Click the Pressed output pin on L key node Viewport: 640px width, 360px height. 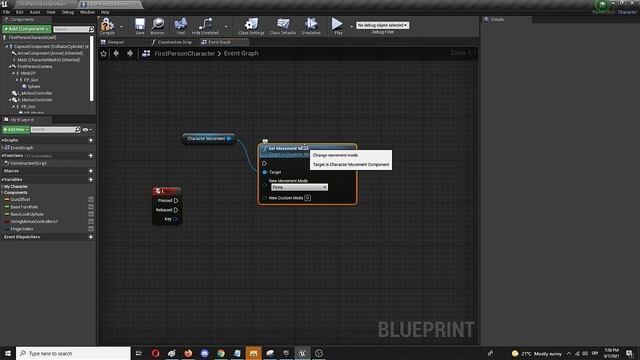(176, 200)
